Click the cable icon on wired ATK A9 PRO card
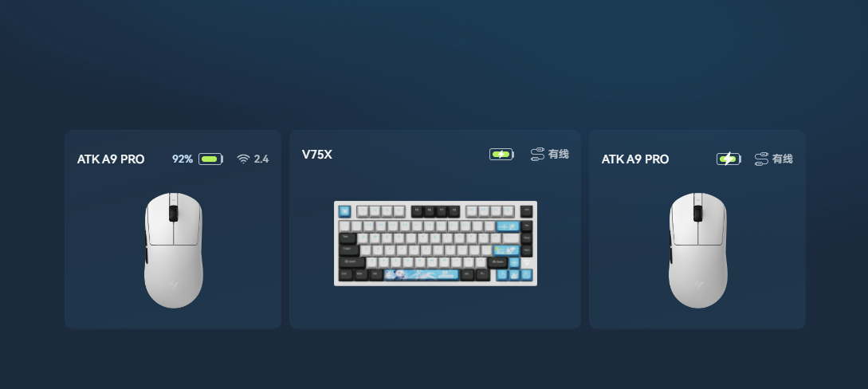868x389 pixels. point(761,159)
